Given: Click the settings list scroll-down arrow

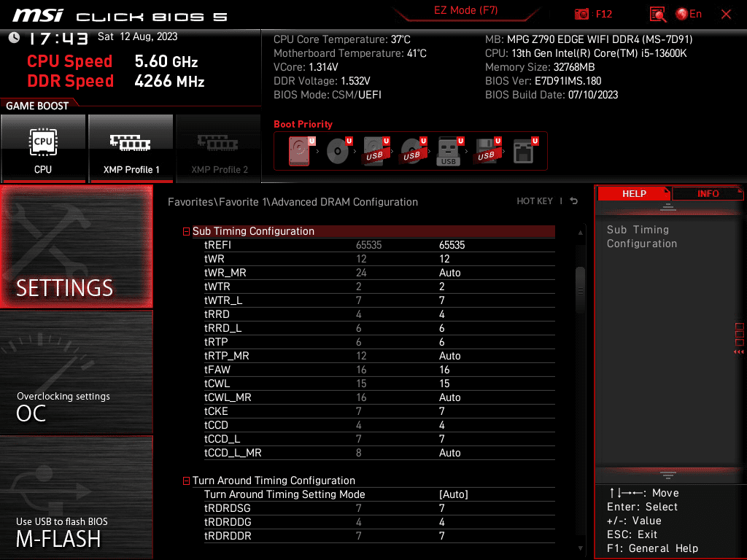Looking at the screenshot, I should (580, 548).
